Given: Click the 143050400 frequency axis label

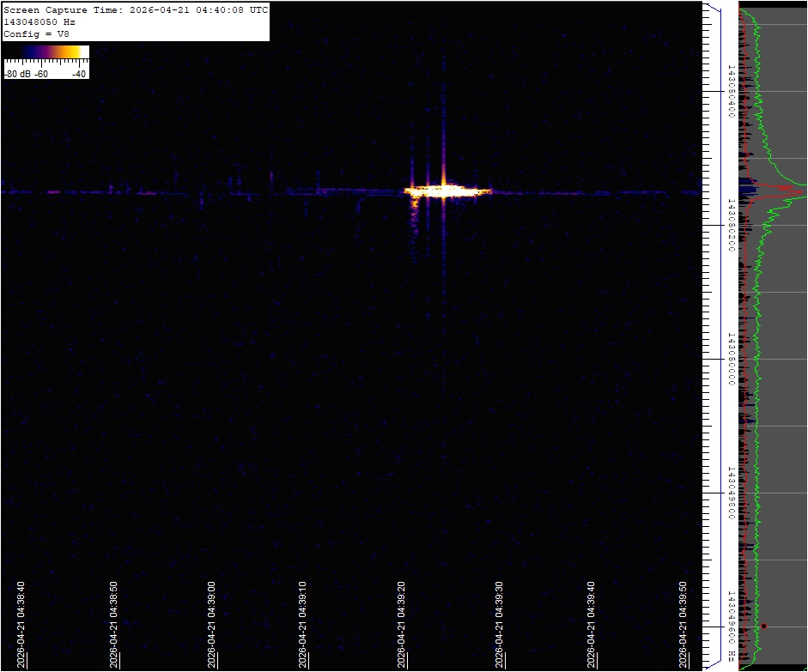Looking at the screenshot, I should coord(730,91).
